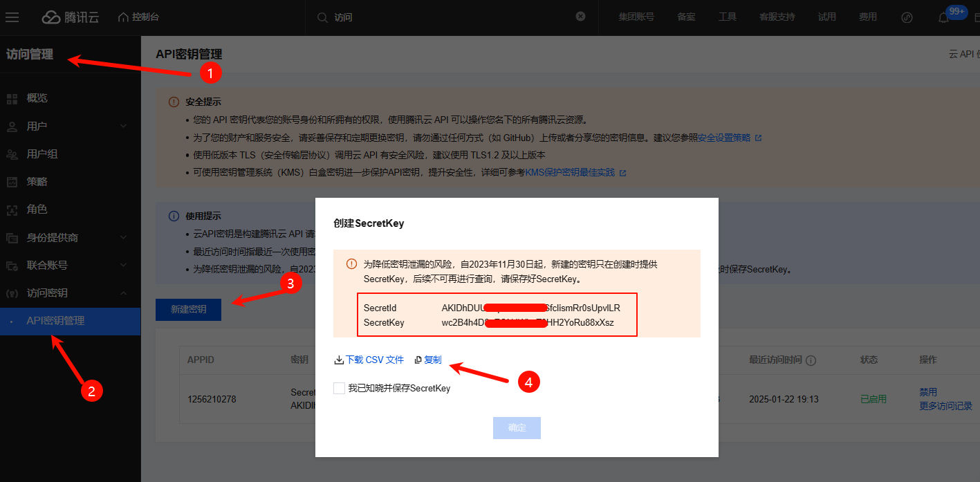The width and height of the screenshot is (980, 482).
Task: Collapse the 访问密钥 sidebar section
Action: (123, 293)
